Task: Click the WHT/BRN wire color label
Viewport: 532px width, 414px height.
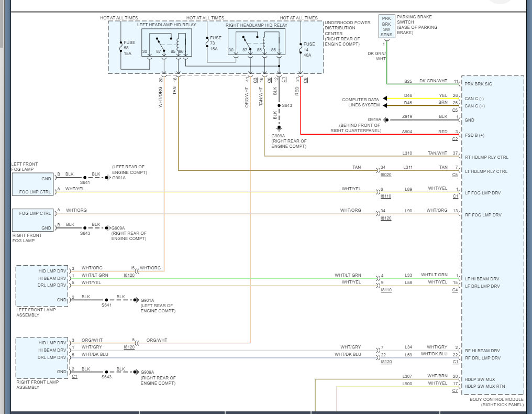Action: point(437,376)
